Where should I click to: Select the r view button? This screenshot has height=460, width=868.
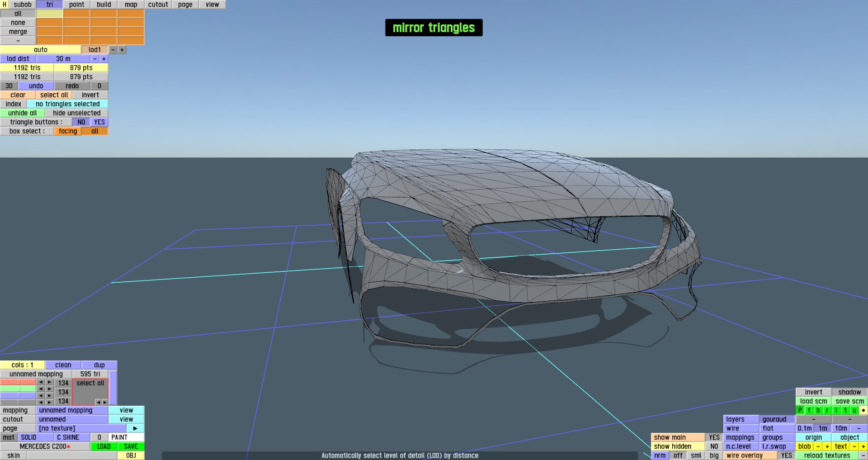[827, 410]
